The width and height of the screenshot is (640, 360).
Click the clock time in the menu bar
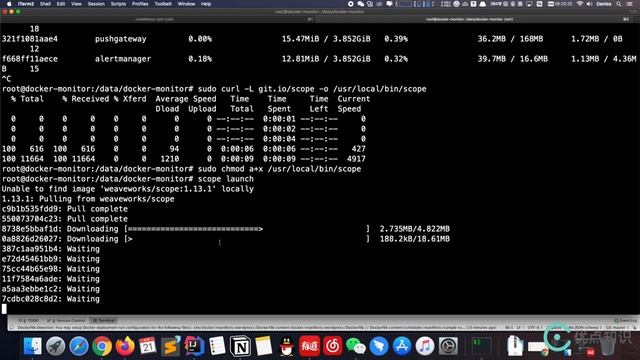[x=564, y=4]
